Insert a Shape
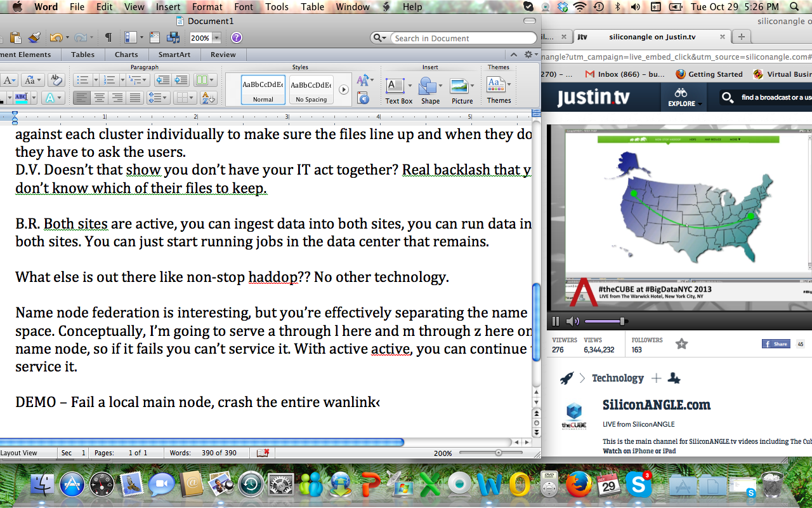 click(430, 91)
